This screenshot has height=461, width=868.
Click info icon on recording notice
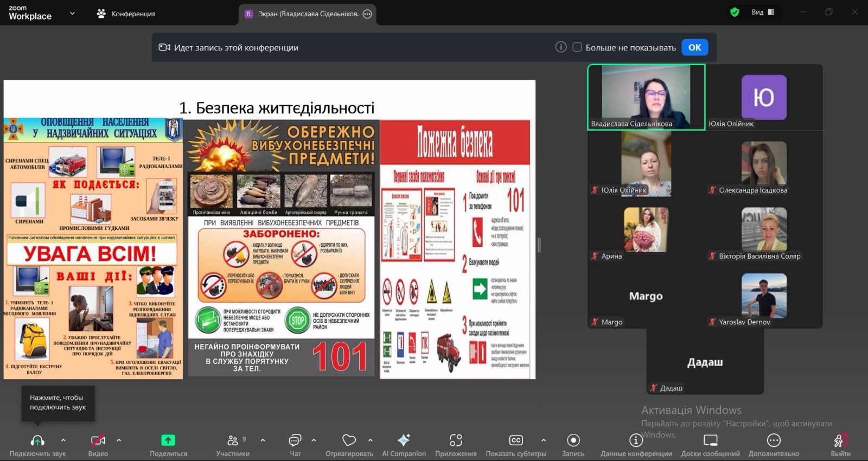tap(561, 47)
